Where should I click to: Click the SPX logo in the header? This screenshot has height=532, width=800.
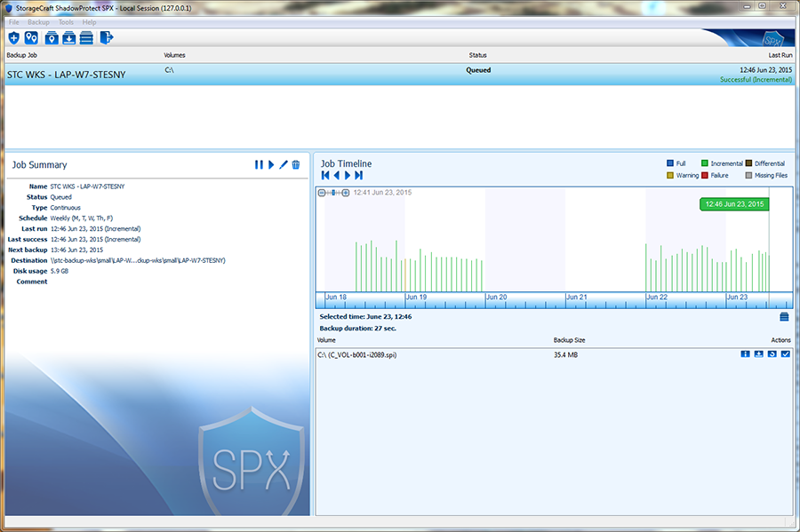tap(772, 40)
